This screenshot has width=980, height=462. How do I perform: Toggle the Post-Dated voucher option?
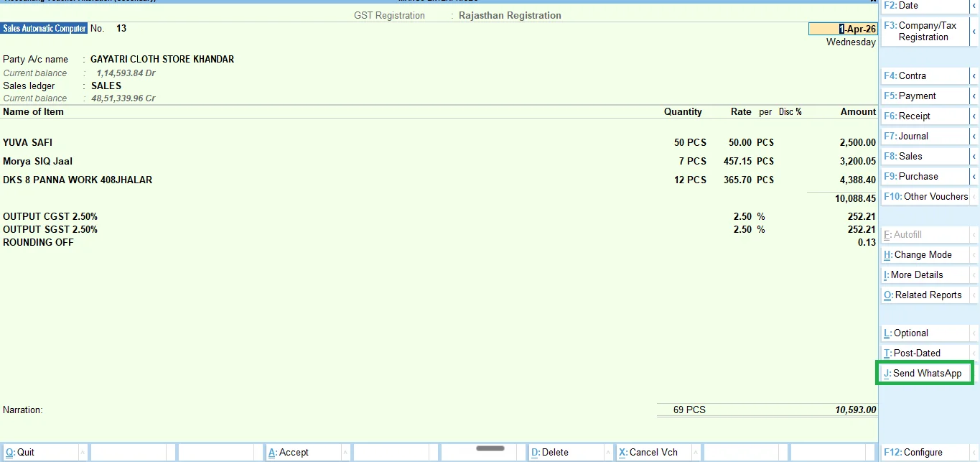coord(925,354)
